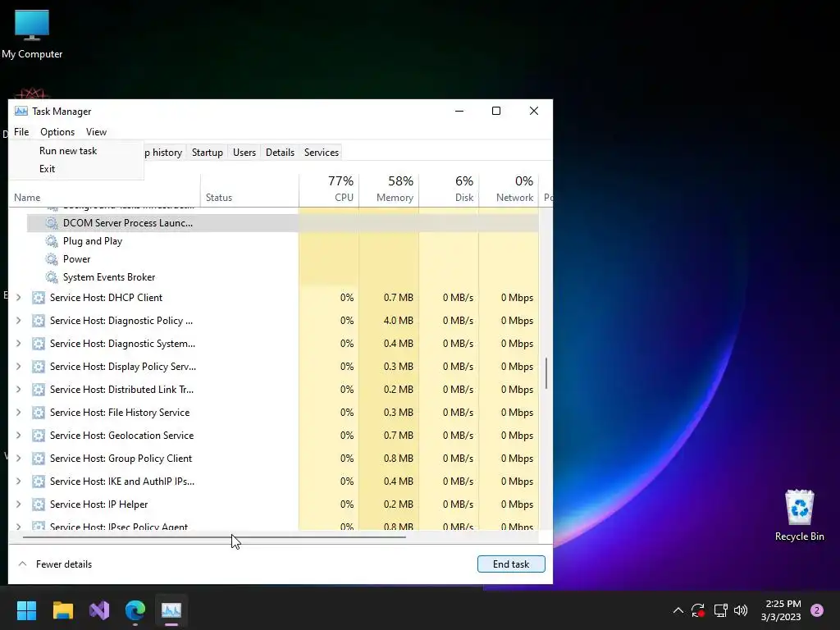The width and height of the screenshot is (840, 630).
Task: Click the DCOM Server Process Launcher gear icon
Action: pyautogui.click(x=52, y=223)
